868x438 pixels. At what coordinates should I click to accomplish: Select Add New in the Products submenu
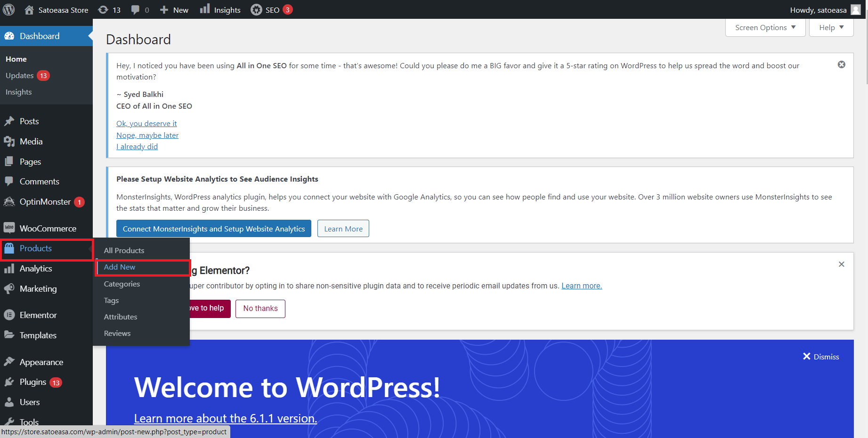[120, 267]
